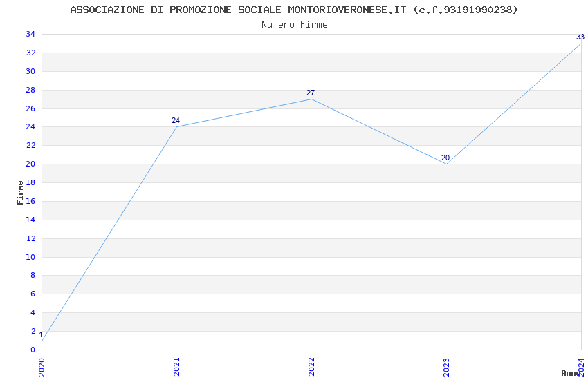Select the 2022 x-axis year label

(311, 367)
